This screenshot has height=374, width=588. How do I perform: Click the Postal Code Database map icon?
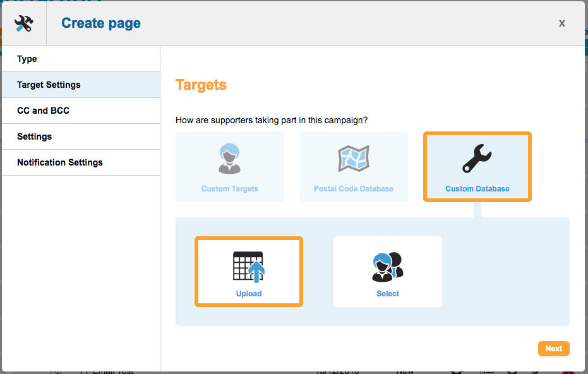(x=354, y=159)
